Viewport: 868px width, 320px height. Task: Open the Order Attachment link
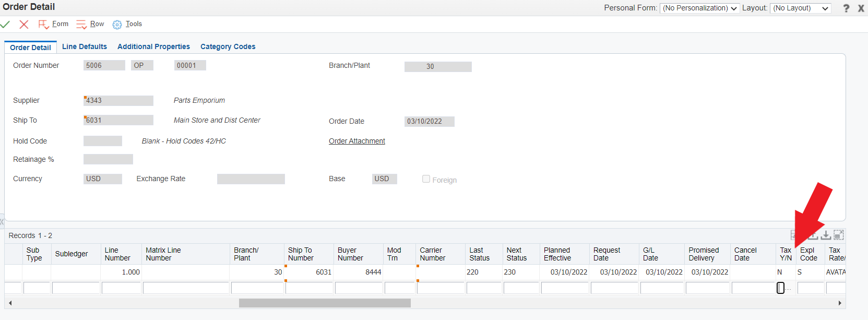pos(357,141)
